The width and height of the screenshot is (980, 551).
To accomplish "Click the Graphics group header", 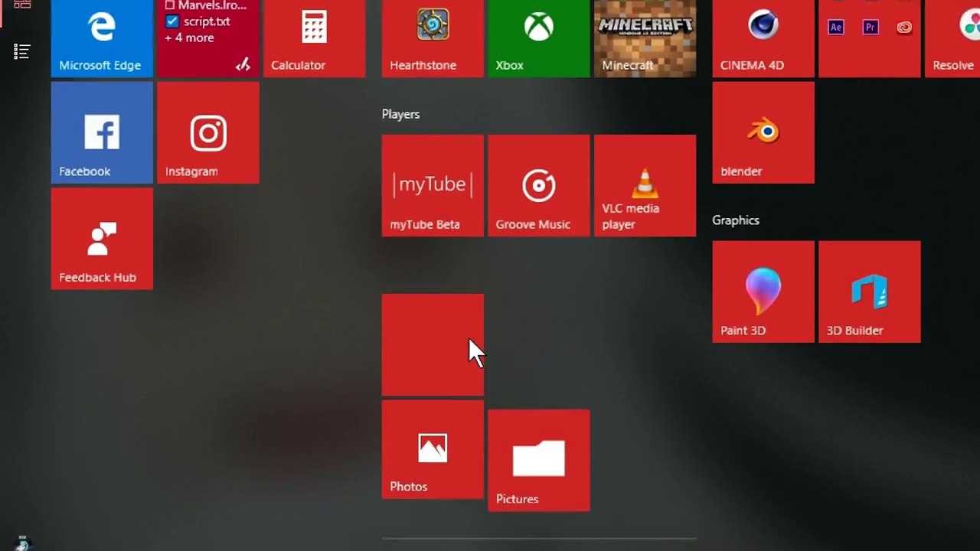I will point(736,220).
